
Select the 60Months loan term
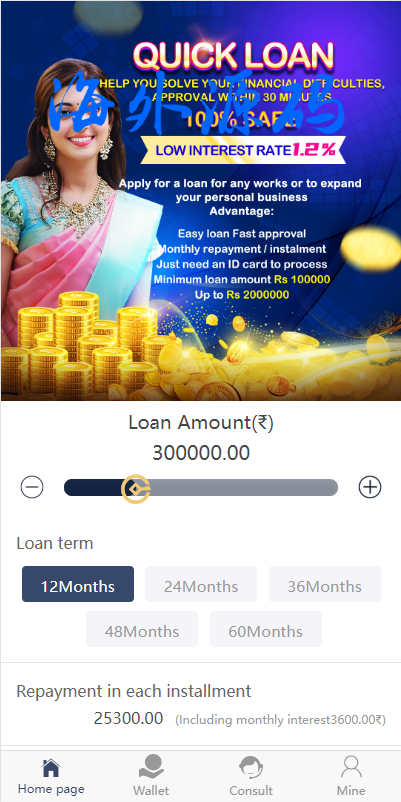pos(265,629)
